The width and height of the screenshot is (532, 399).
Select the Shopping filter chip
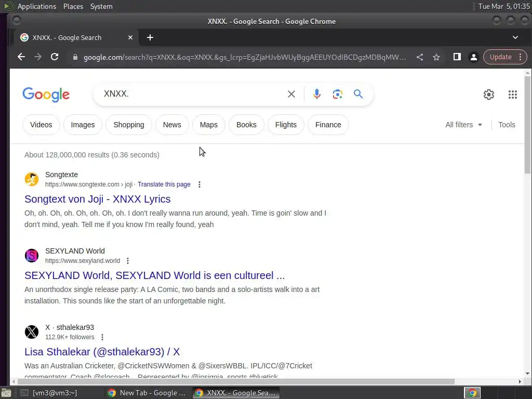129,125
